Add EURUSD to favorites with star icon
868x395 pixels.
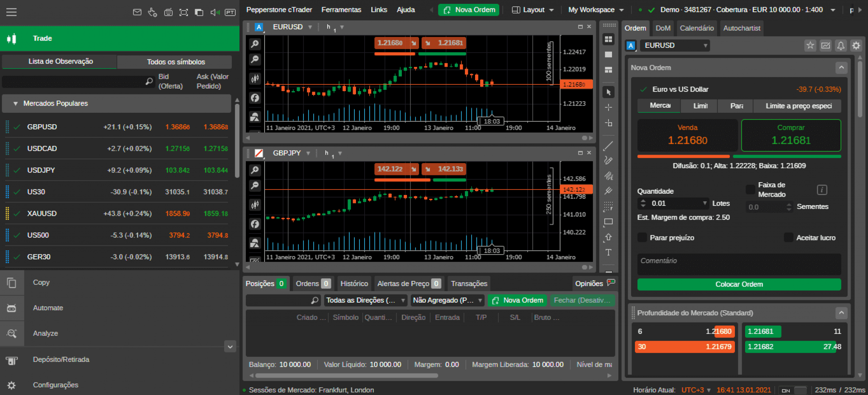810,45
